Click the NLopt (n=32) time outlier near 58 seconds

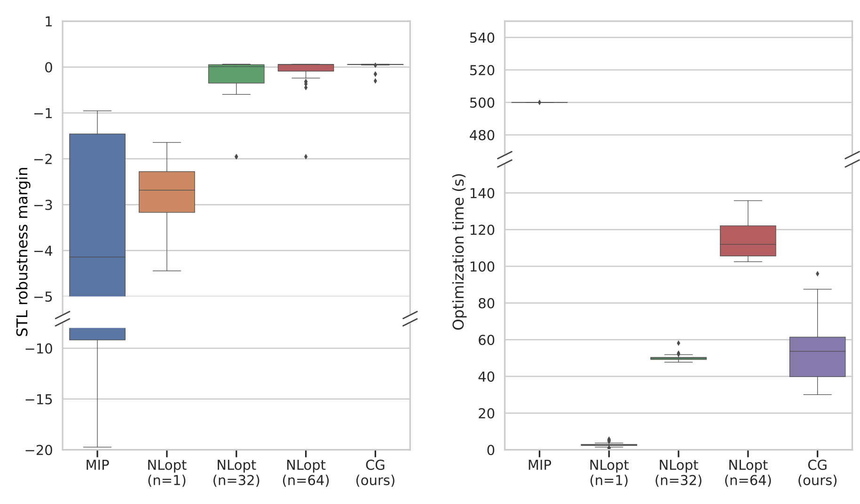678,343
